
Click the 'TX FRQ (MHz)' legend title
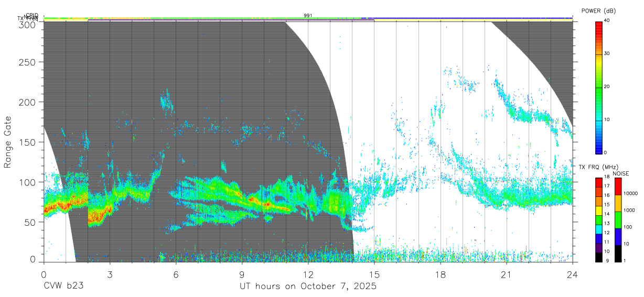pos(598,167)
